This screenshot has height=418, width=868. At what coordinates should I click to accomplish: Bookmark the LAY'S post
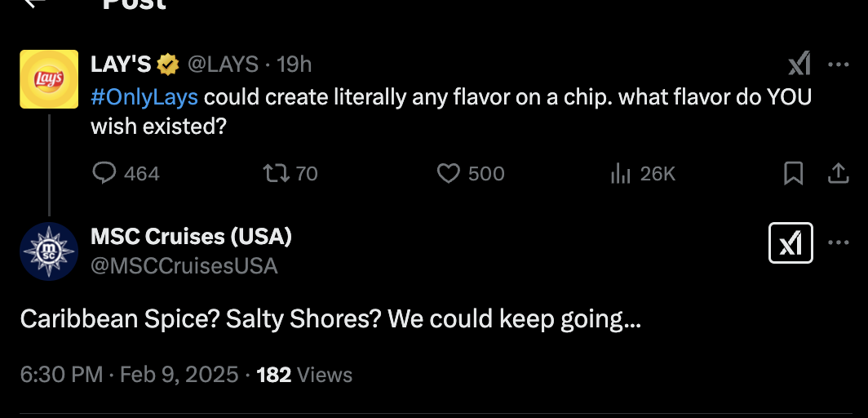click(793, 173)
